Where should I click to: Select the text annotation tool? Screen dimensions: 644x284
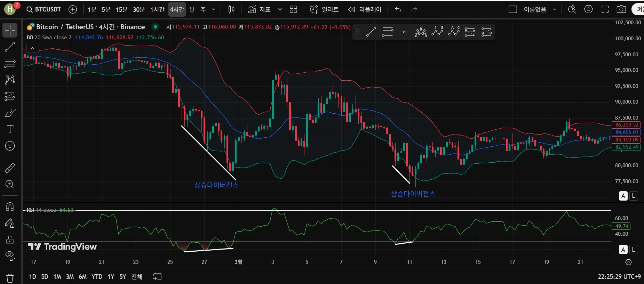click(10, 129)
